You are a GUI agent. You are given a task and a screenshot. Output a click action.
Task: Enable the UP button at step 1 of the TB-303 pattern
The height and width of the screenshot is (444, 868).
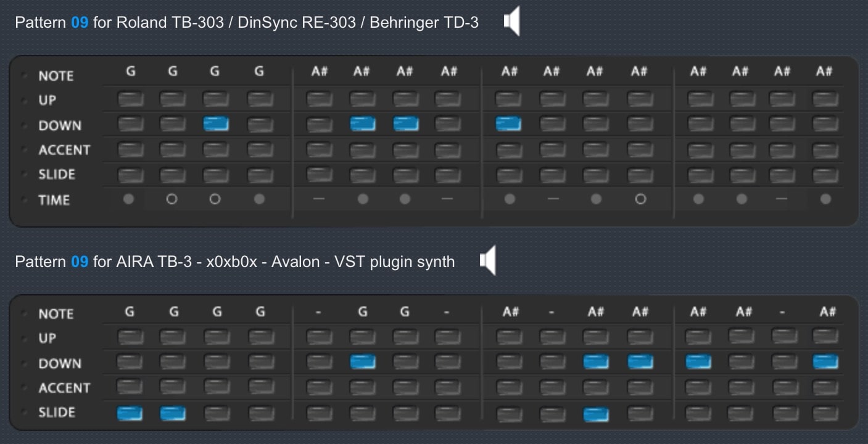click(130, 99)
